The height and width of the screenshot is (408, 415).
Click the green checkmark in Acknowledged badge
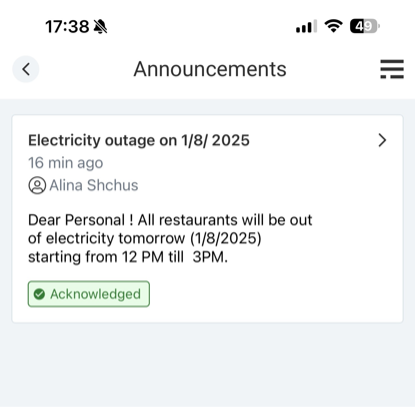click(x=39, y=294)
